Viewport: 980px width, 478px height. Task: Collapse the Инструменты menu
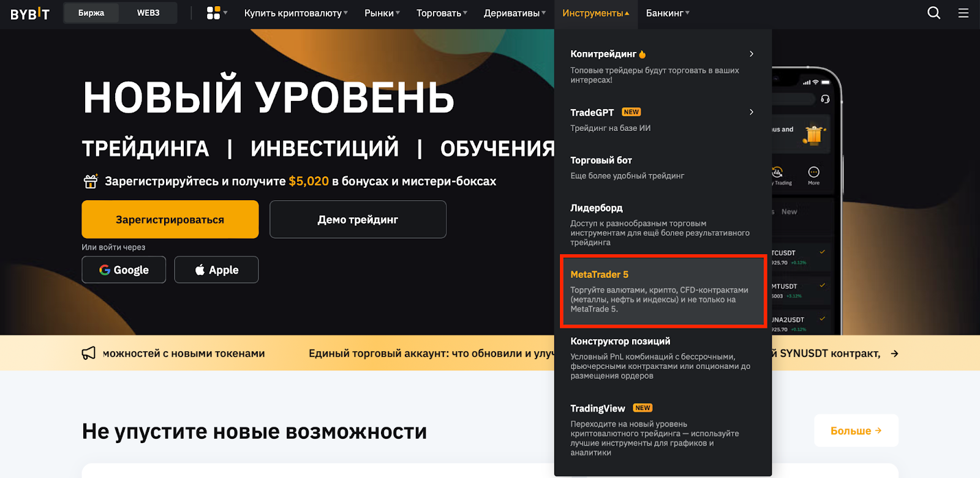pos(596,13)
